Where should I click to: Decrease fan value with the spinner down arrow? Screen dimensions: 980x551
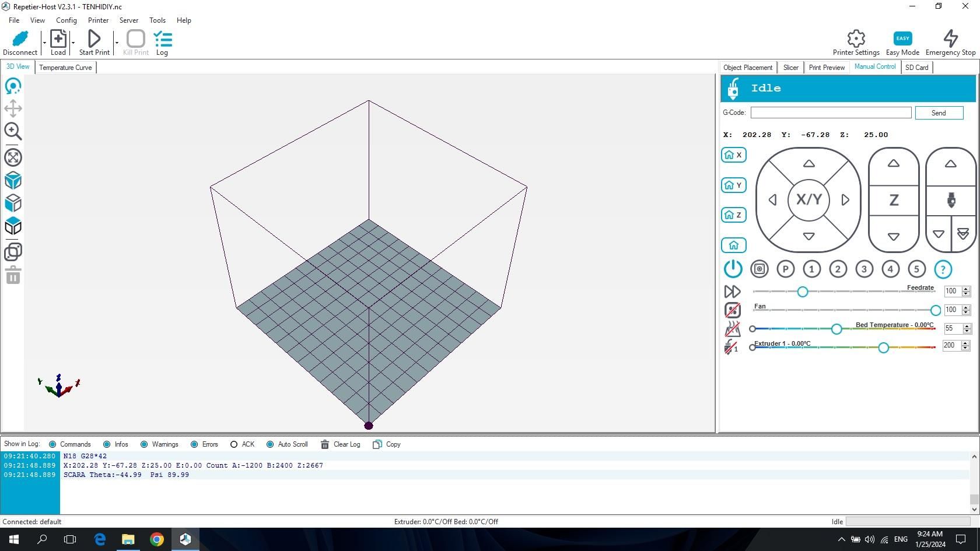(966, 313)
